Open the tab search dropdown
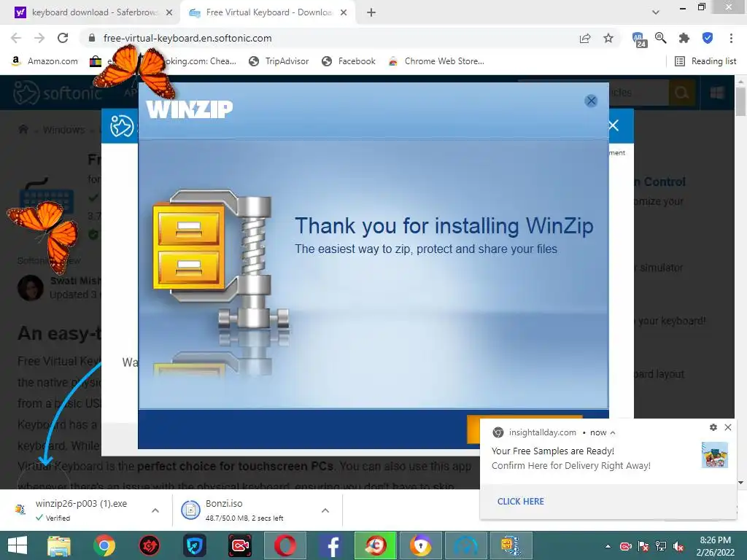Image resolution: width=747 pixels, height=560 pixels. click(656, 12)
